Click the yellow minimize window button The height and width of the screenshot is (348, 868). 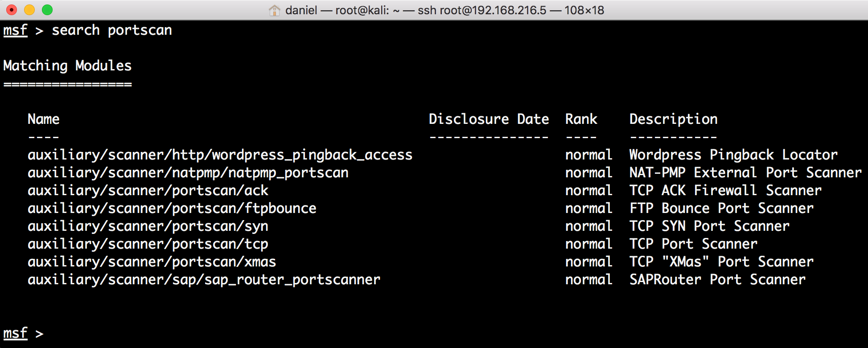pos(29,10)
